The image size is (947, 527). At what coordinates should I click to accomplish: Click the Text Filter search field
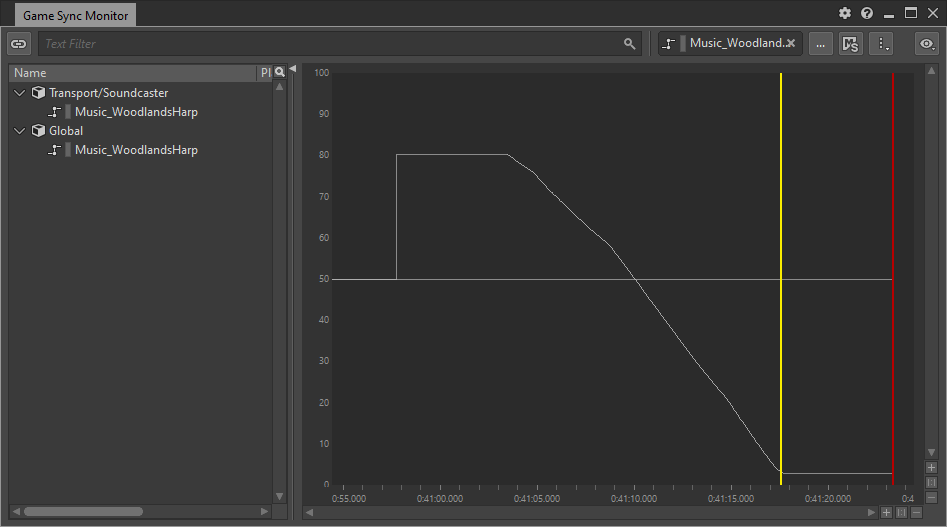pyautogui.click(x=330, y=44)
